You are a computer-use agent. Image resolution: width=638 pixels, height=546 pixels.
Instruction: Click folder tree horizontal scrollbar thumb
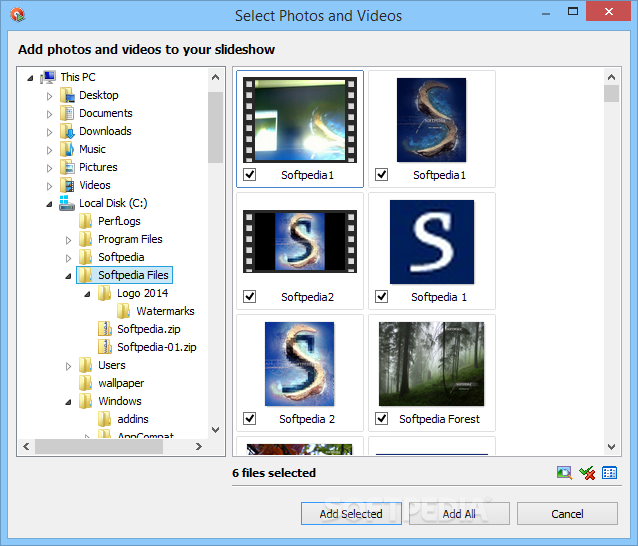click(99, 446)
